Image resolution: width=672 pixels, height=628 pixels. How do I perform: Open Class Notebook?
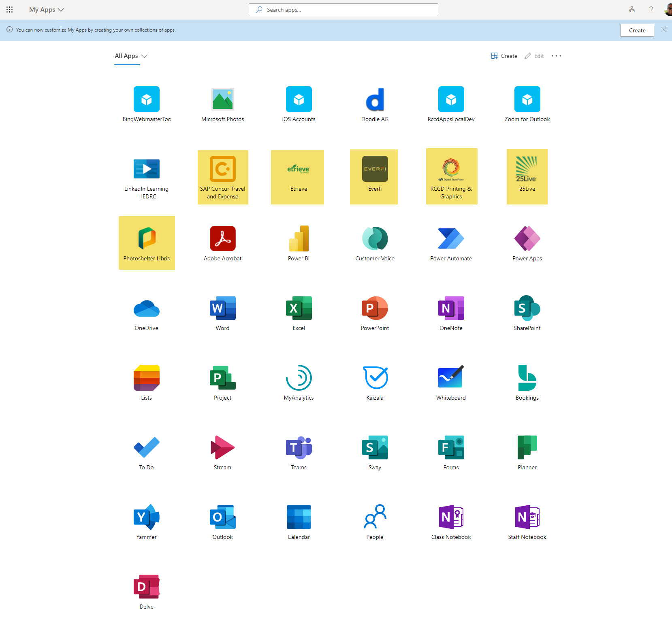point(451,522)
